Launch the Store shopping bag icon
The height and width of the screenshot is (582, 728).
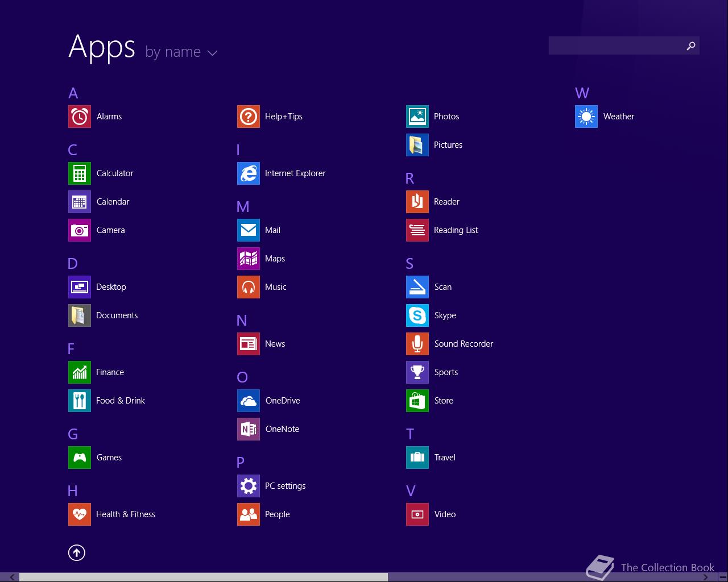point(417,401)
